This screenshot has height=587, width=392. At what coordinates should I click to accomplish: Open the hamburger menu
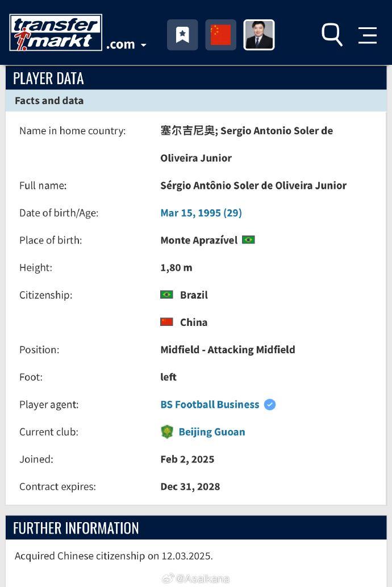pos(368,35)
